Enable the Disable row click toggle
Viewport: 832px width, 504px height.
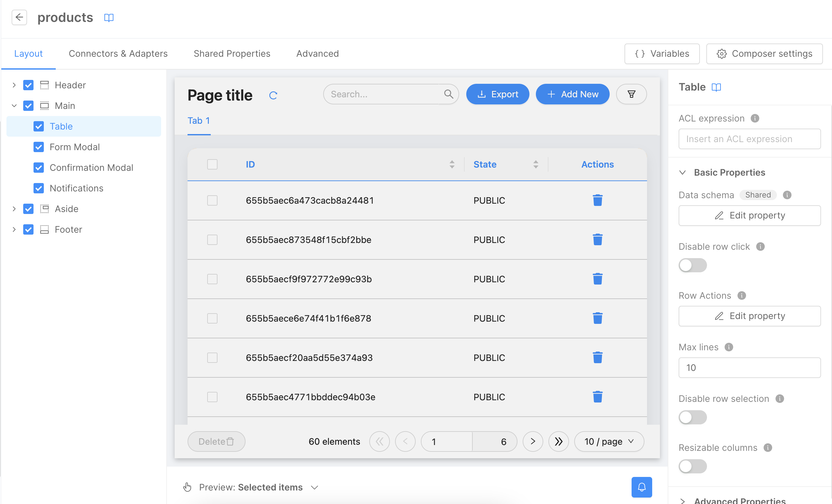(692, 265)
